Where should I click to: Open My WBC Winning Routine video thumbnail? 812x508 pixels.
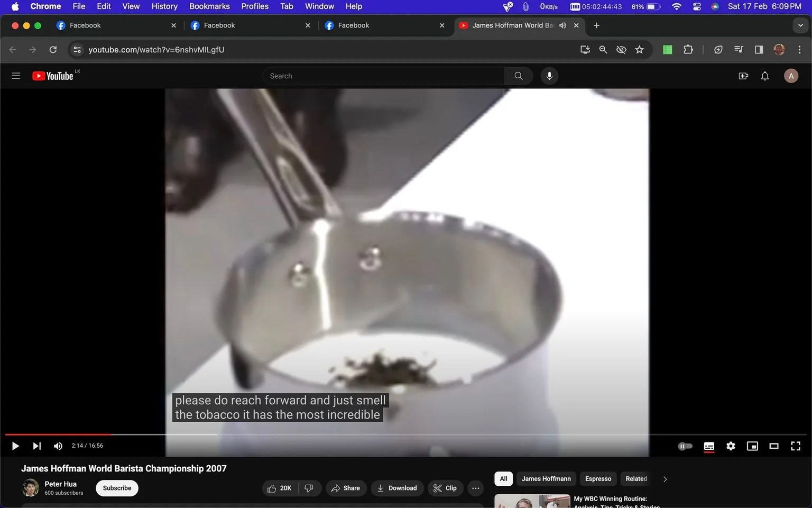point(532,501)
